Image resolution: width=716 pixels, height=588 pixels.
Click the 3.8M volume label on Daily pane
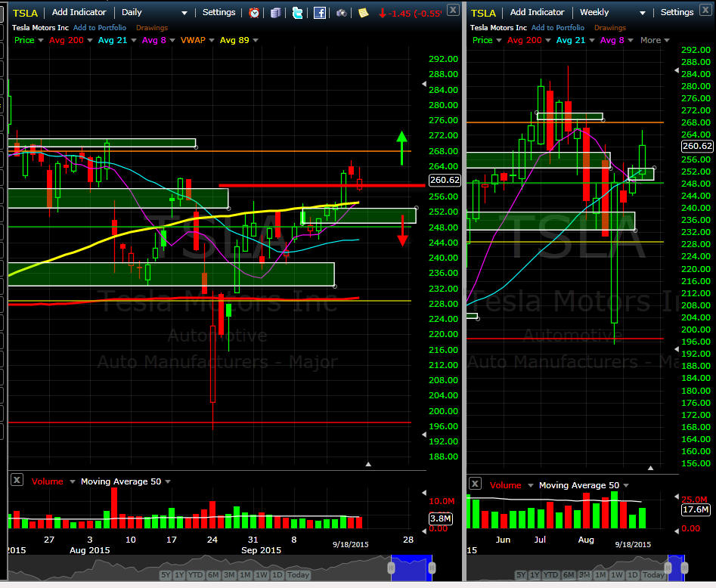click(x=440, y=518)
